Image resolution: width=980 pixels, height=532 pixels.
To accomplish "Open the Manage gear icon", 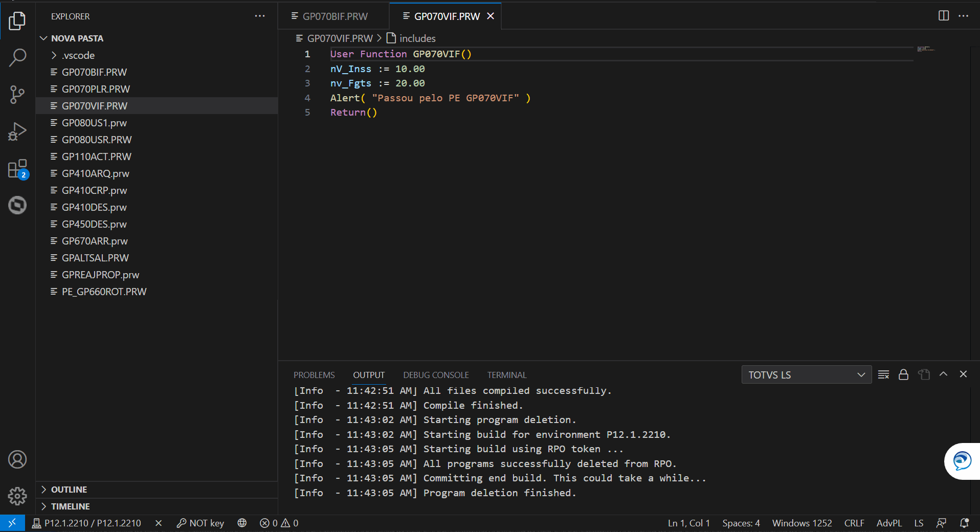I will click(x=17, y=496).
